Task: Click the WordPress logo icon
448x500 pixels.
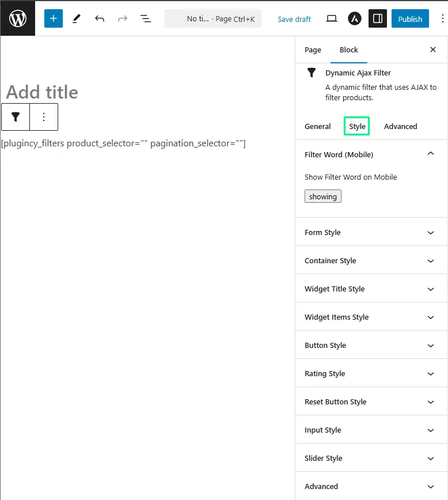Action: pyautogui.click(x=17, y=18)
